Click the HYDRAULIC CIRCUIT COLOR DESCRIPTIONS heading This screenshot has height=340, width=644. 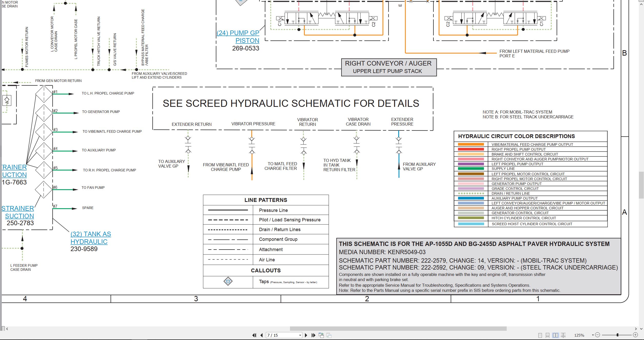pos(516,136)
